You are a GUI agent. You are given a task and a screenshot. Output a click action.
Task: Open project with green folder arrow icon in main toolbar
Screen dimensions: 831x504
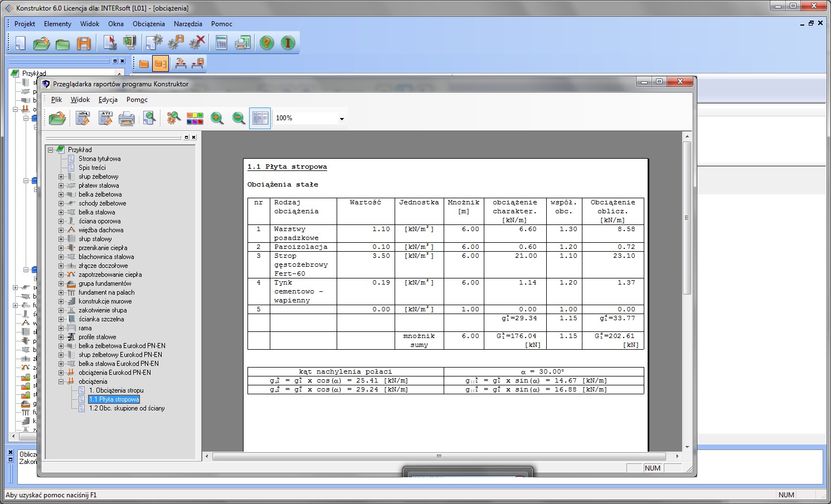pos(41,43)
